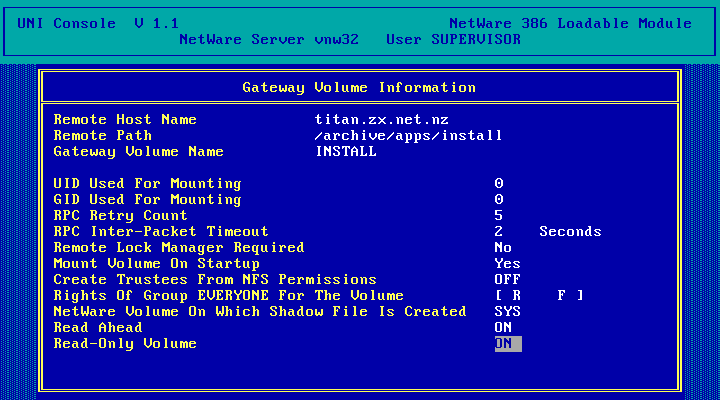This screenshot has width=720, height=400.
Task: Click 'NetWare 386 Loadable Module' header text
Action: (x=570, y=23)
